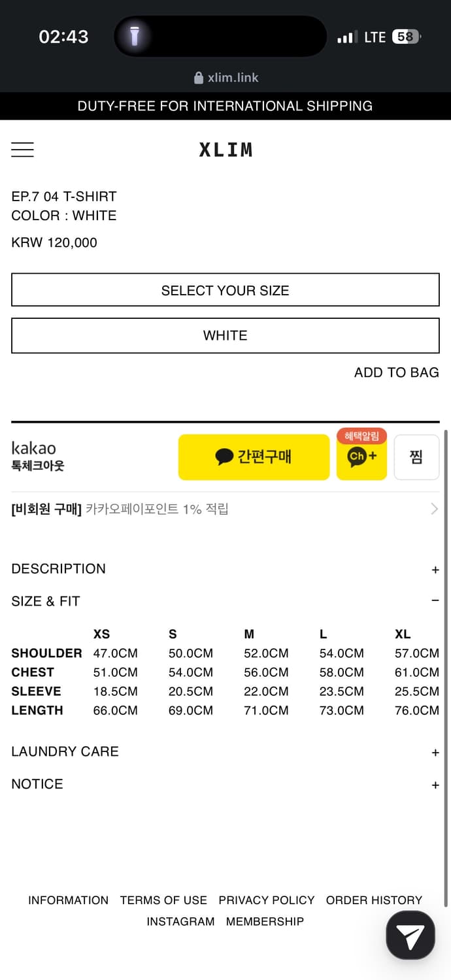Tap the flashlight indicator in status bar
Viewport: 451px width, 980px height.
click(x=135, y=37)
